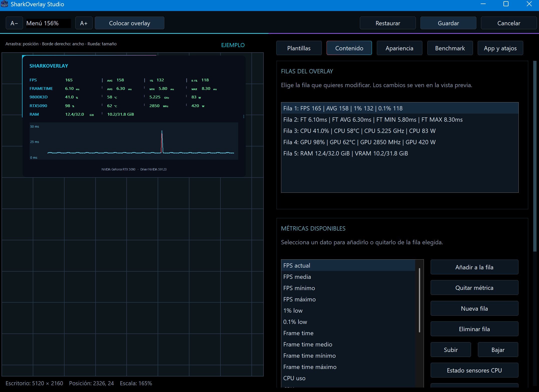
Task: Open the Apariencia tab
Action: pyautogui.click(x=399, y=48)
